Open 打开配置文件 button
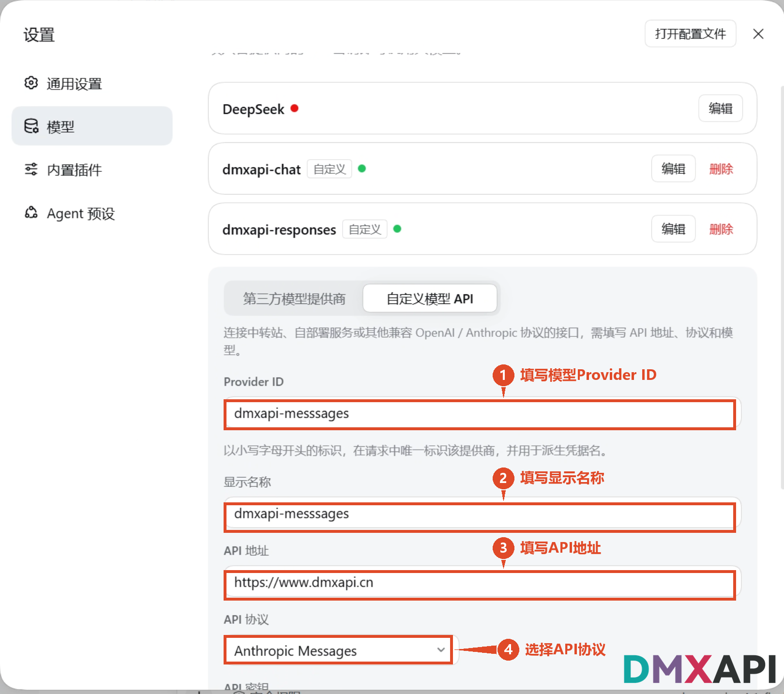This screenshot has width=784, height=694. 690,33
